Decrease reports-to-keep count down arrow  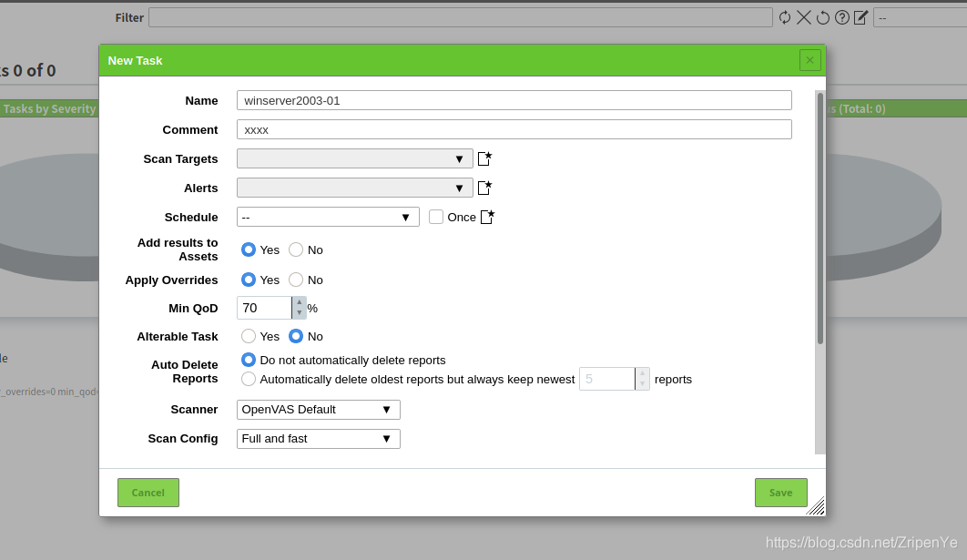click(642, 384)
